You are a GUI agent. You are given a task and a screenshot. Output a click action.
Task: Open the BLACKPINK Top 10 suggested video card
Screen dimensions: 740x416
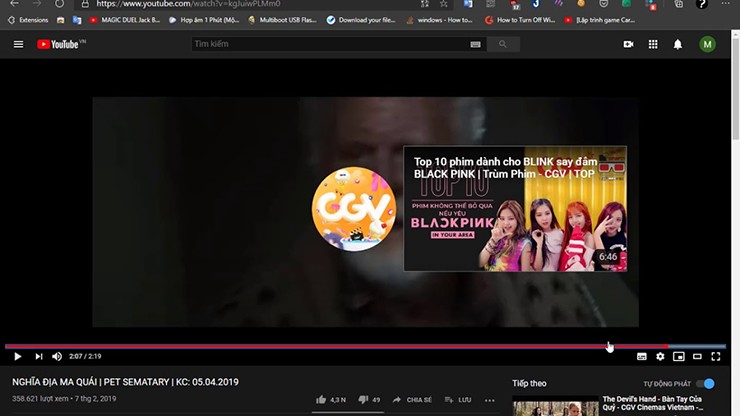[x=515, y=208]
